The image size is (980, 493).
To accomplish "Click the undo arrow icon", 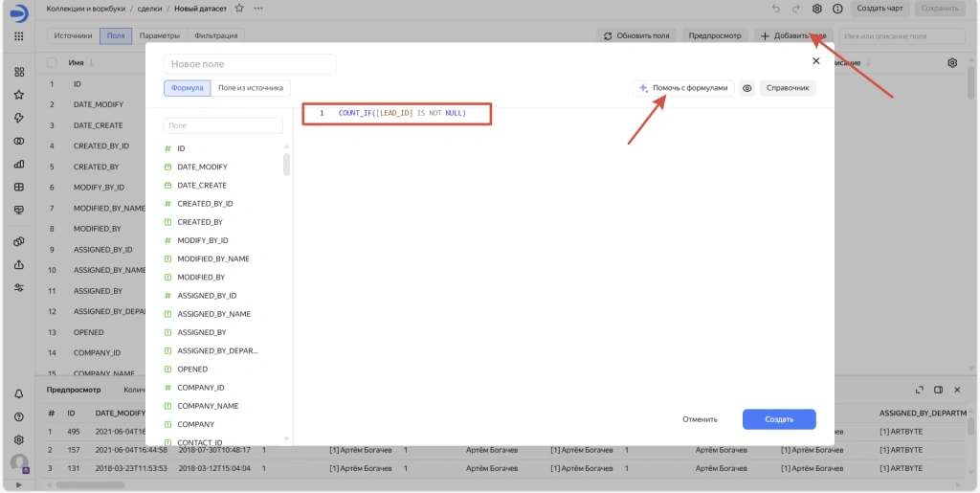I will click(776, 9).
